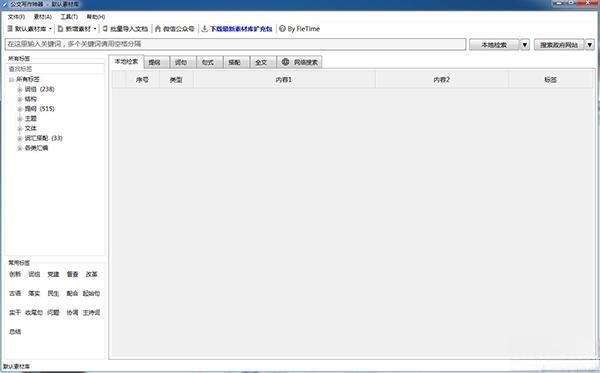Expand the 各类汇编 tree node
Screen dimensions: 600x373
pyautogui.click(x=20, y=148)
